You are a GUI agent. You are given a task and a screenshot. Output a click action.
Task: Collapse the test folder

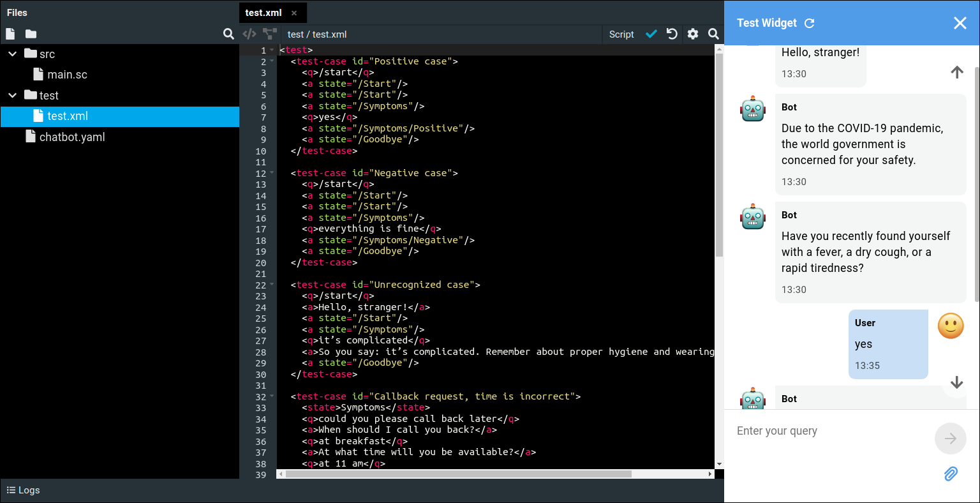pyautogui.click(x=12, y=95)
